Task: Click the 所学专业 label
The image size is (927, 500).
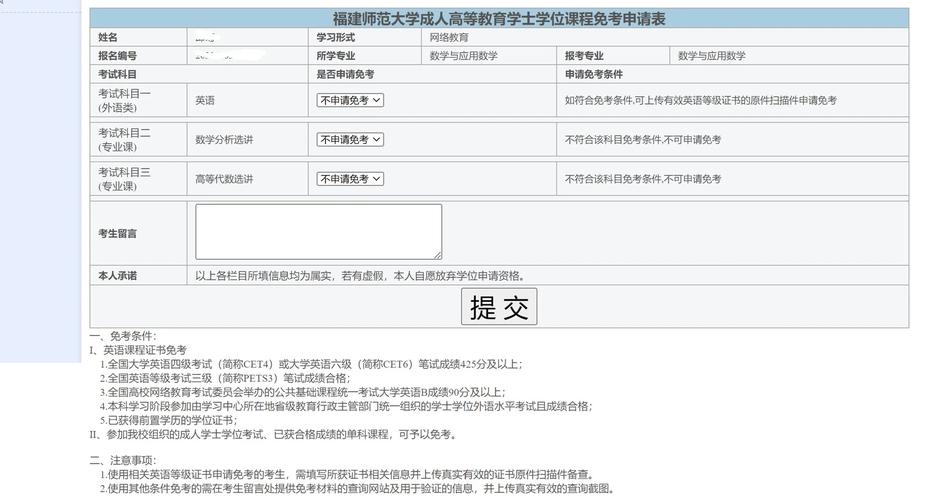Action: click(x=335, y=56)
